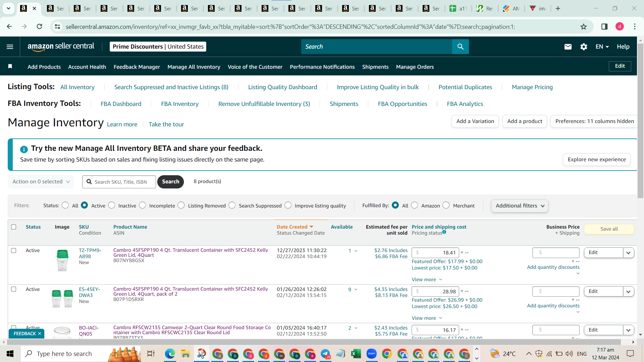Filter Fulfilled By Amazon radio button
Viewport: 644px width, 362px height.
[x=415, y=205]
